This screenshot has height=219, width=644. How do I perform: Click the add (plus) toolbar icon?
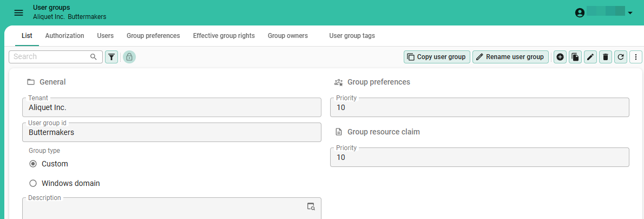(560, 57)
